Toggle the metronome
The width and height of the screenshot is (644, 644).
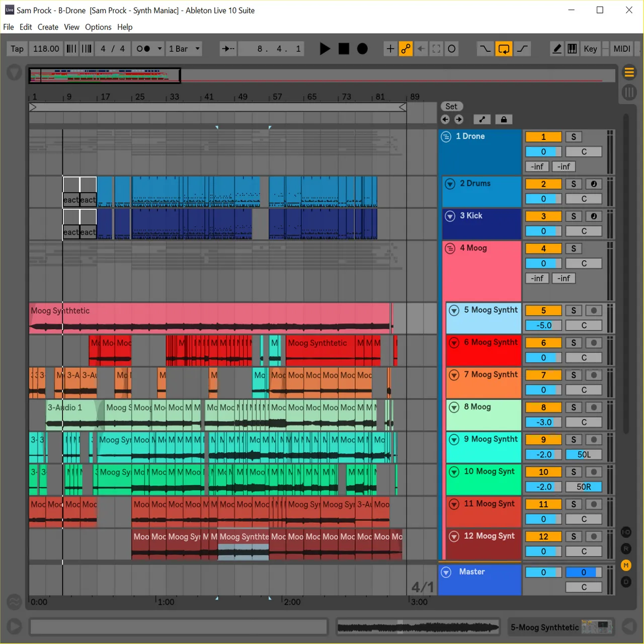pos(143,49)
